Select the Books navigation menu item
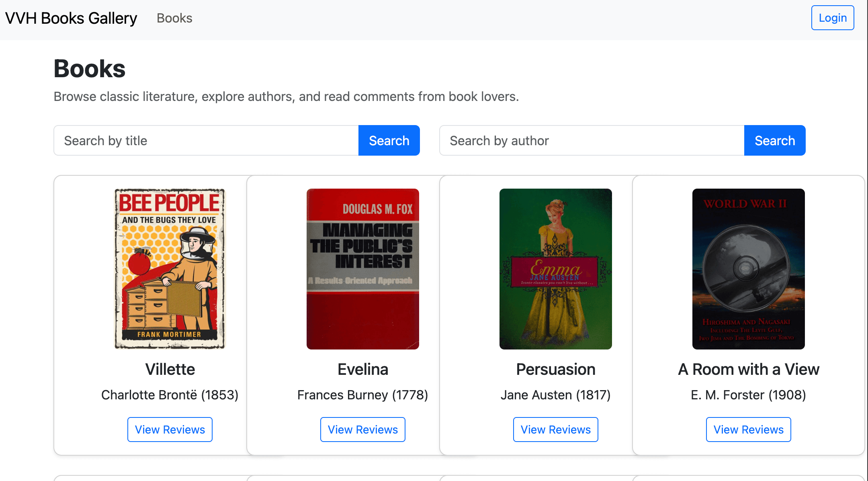868x481 pixels. coord(174,18)
